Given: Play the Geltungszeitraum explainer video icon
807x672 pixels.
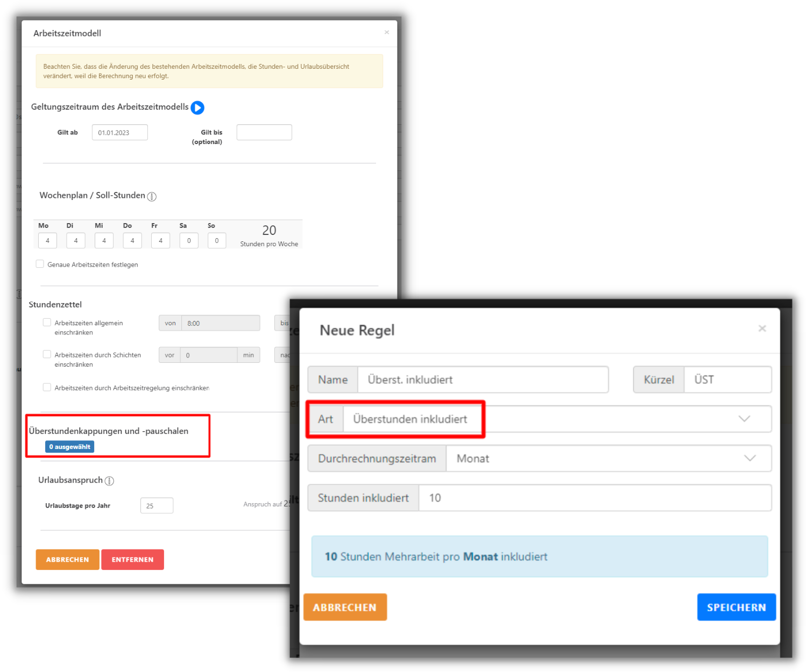Looking at the screenshot, I should pos(197,108).
